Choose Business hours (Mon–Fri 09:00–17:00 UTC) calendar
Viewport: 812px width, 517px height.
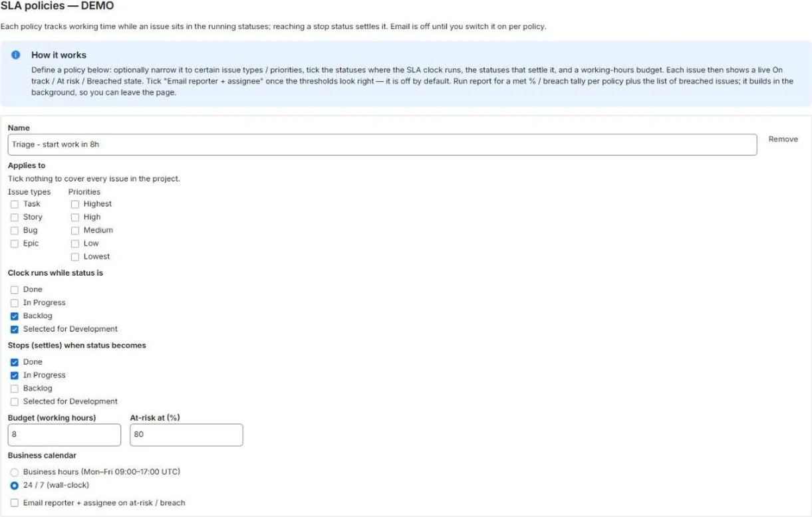15,472
